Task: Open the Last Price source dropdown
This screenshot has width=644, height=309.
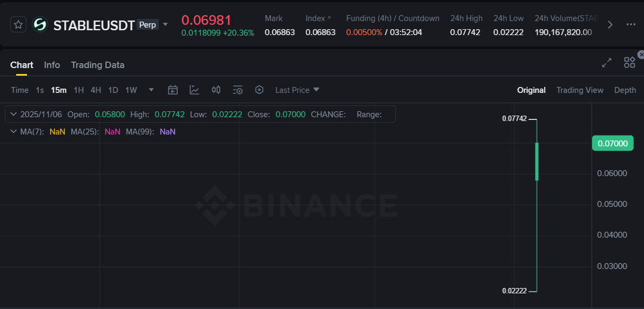Action: [x=297, y=90]
